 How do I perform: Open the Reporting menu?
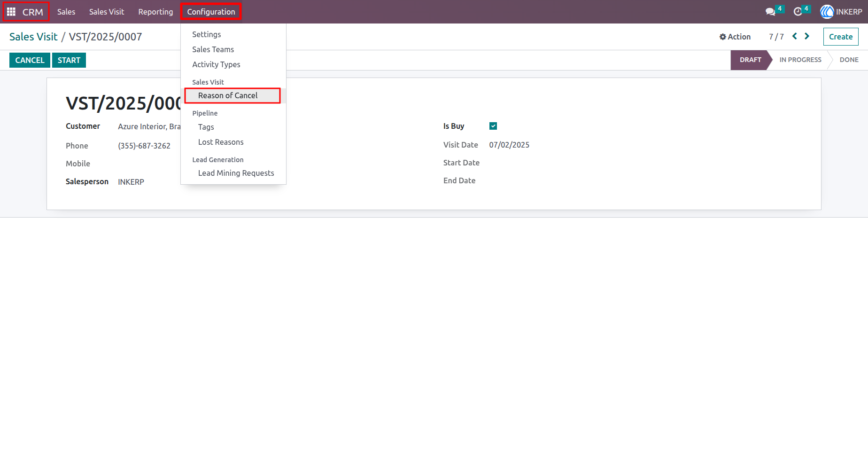point(155,12)
